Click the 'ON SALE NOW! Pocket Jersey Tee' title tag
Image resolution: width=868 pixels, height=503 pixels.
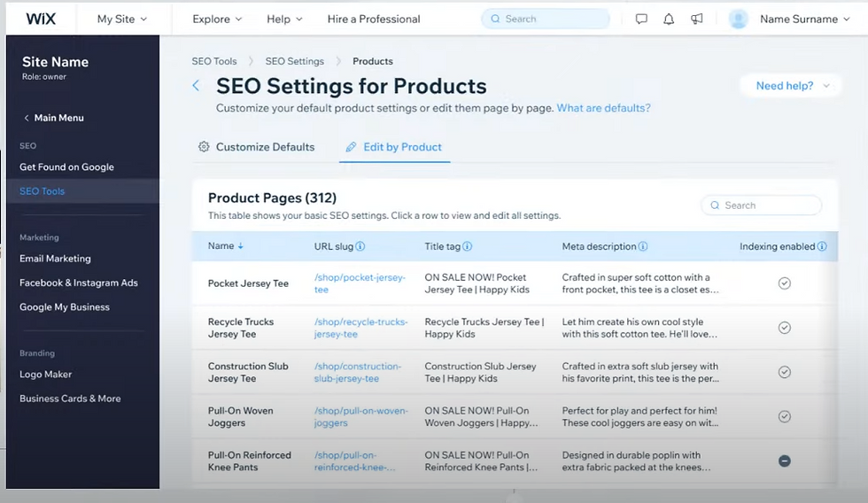pos(477,283)
